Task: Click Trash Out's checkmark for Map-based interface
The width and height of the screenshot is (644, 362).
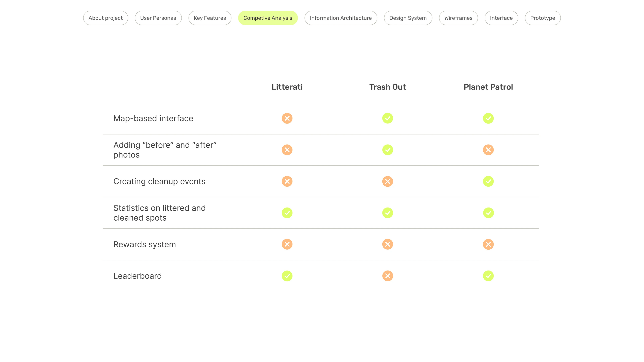Action: point(387,118)
